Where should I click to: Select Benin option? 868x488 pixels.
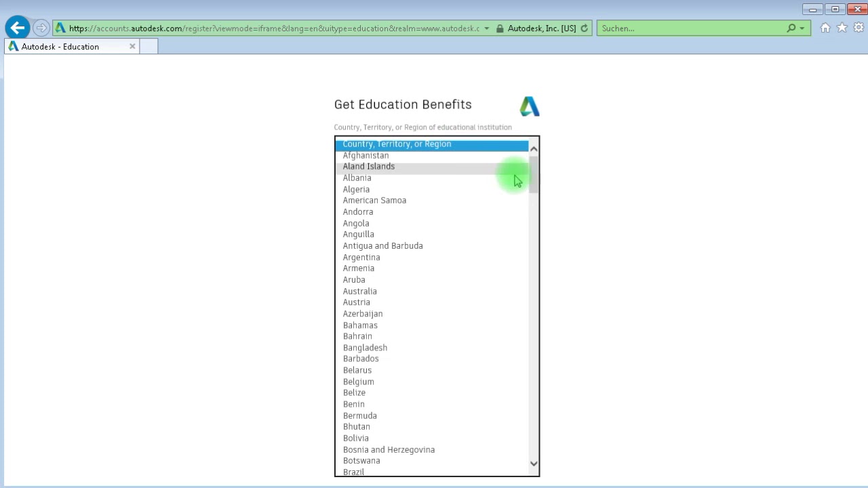click(431, 404)
